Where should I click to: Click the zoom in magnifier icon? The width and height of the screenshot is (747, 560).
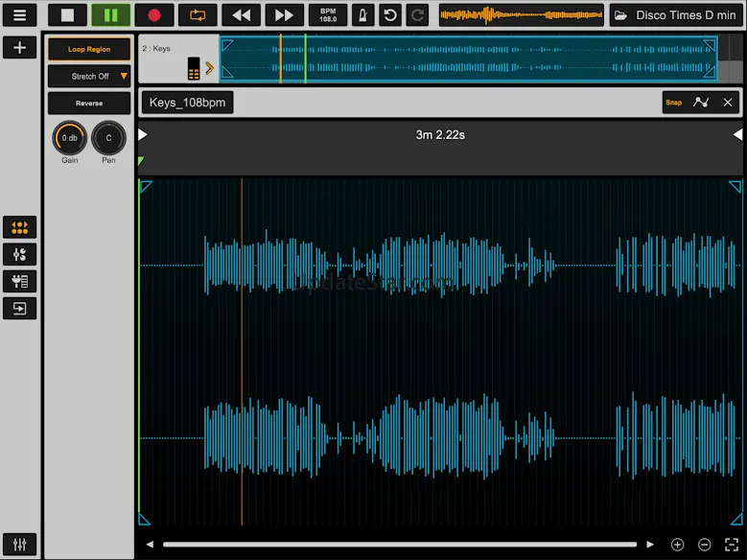677,545
